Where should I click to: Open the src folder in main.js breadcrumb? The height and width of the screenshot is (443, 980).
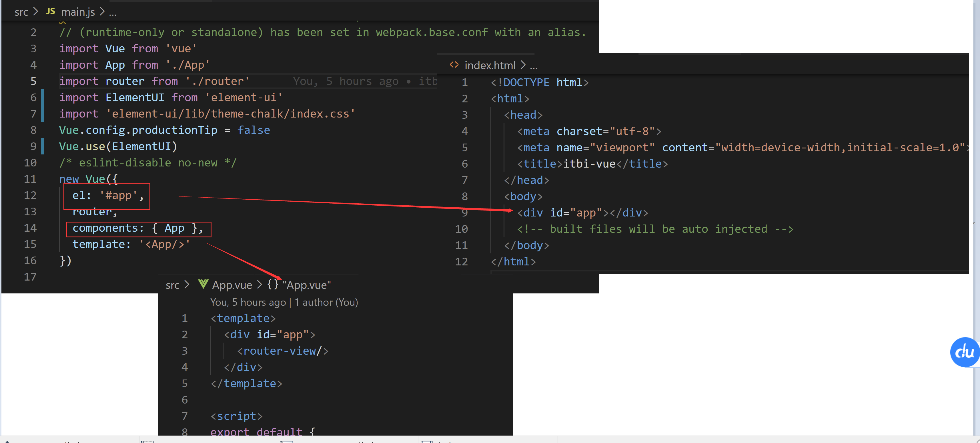pos(21,12)
